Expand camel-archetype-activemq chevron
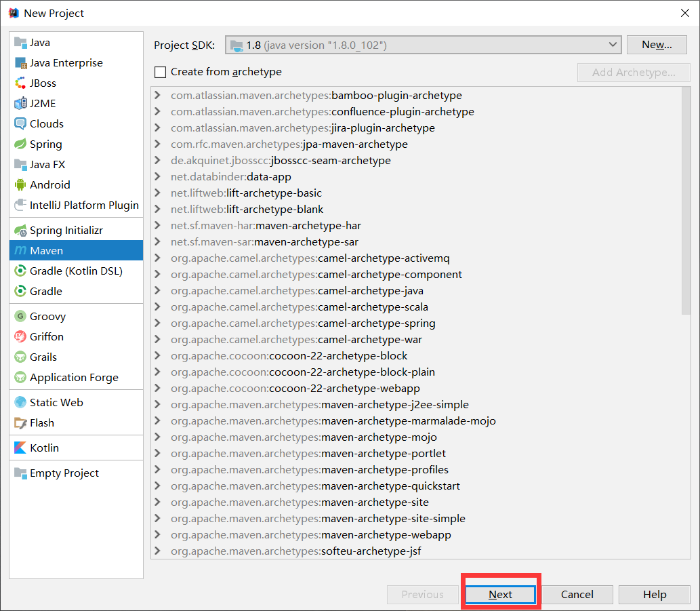 tap(157, 258)
